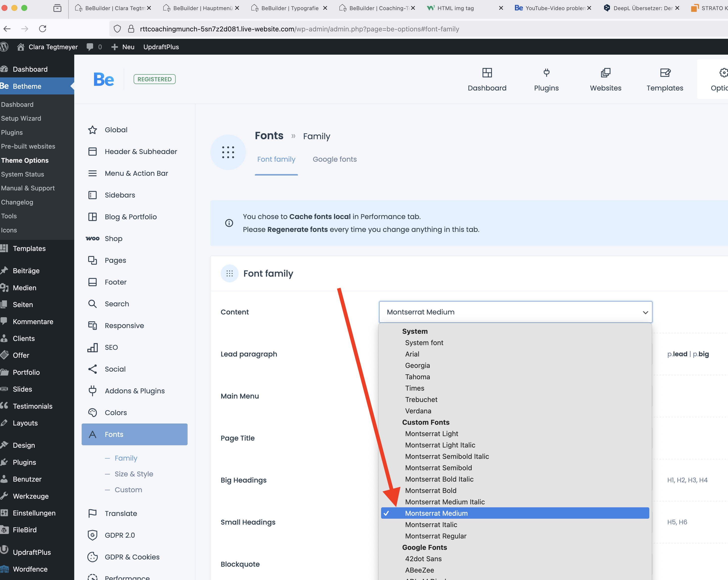Pick Georgia system font option

click(417, 365)
